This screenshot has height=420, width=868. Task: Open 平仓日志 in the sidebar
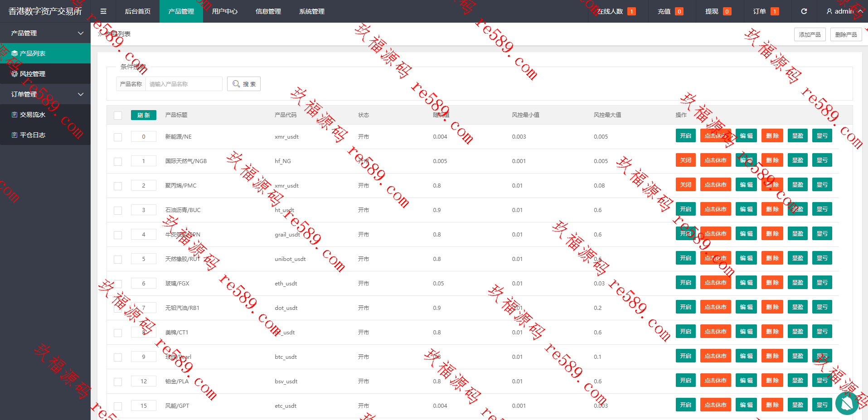click(45, 135)
